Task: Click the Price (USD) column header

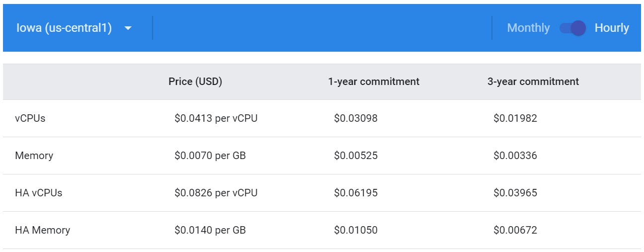Action: pyautogui.click(x=195, y=82)
